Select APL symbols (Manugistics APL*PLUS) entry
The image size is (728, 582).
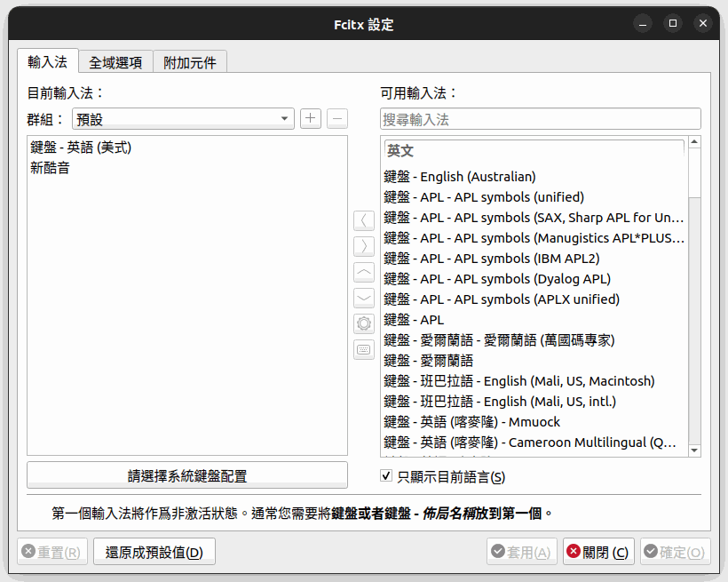[534, 238]
